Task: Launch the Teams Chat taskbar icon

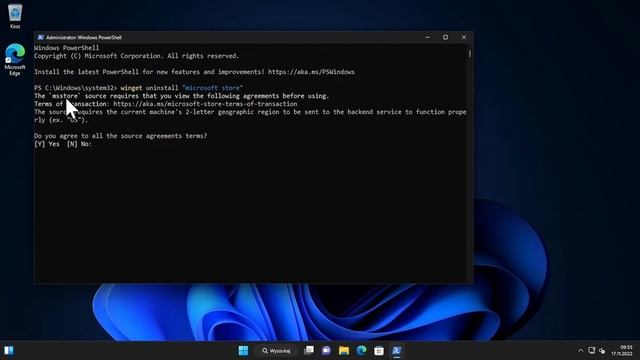Action: (x=326, y=351)
